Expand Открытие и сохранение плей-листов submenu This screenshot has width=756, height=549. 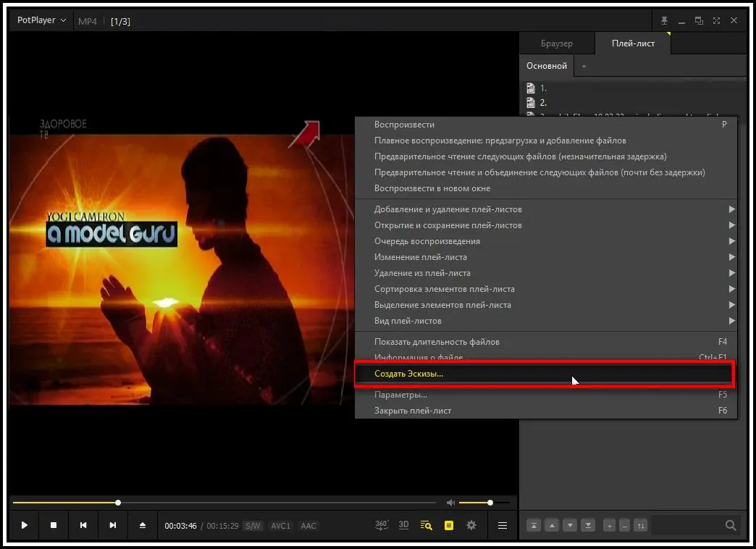click(546, 225)
